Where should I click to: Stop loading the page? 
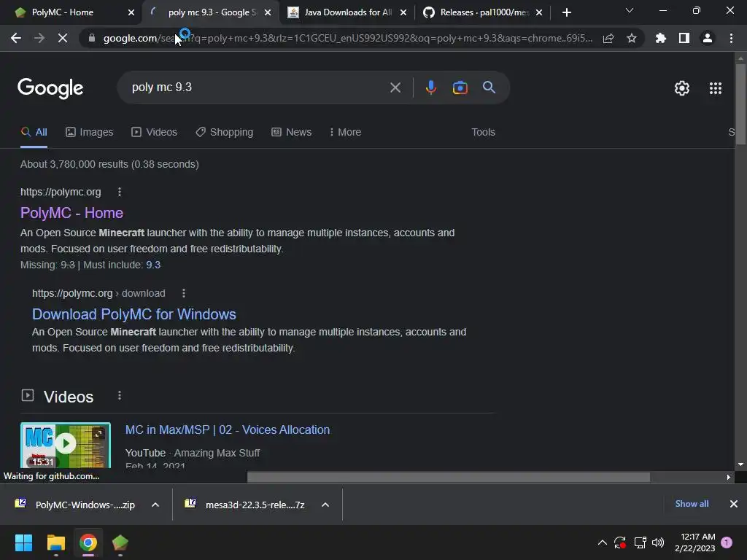pyautogui.click(x=63, y=38)
